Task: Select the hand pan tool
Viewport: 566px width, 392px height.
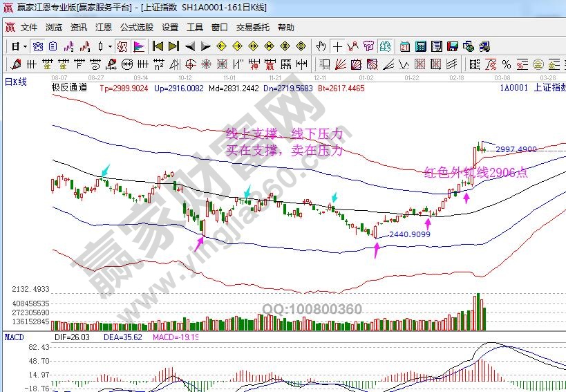Action: tap(321, 46)
